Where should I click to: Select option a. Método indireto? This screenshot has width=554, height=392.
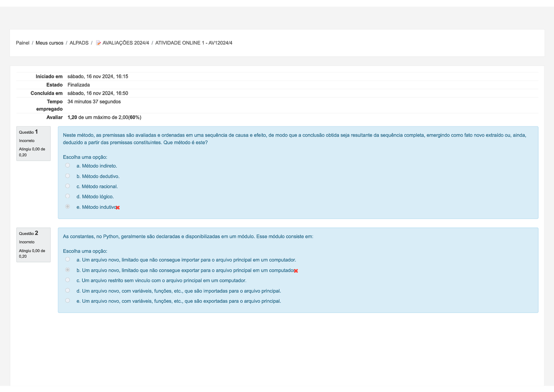point(68,165)
